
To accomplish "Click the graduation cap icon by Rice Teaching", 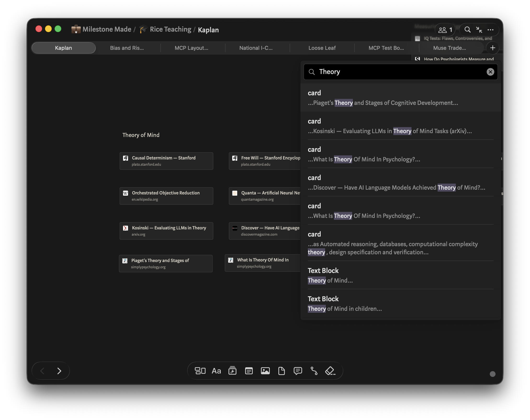I will pyautogui.click(x=143, y=29).
